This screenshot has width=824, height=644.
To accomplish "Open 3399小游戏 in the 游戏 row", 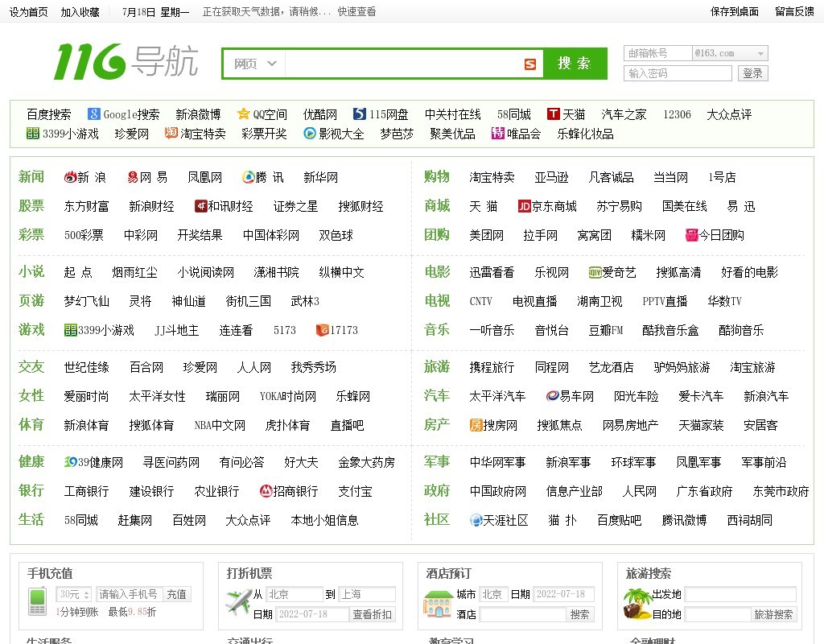I will [99, 330].
